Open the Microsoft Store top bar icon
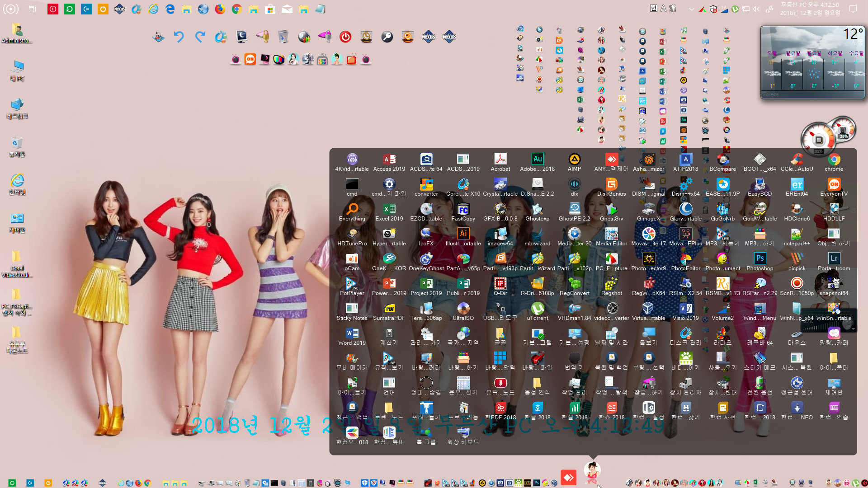This screenshot has width=868, height=488. coord(270,9)
